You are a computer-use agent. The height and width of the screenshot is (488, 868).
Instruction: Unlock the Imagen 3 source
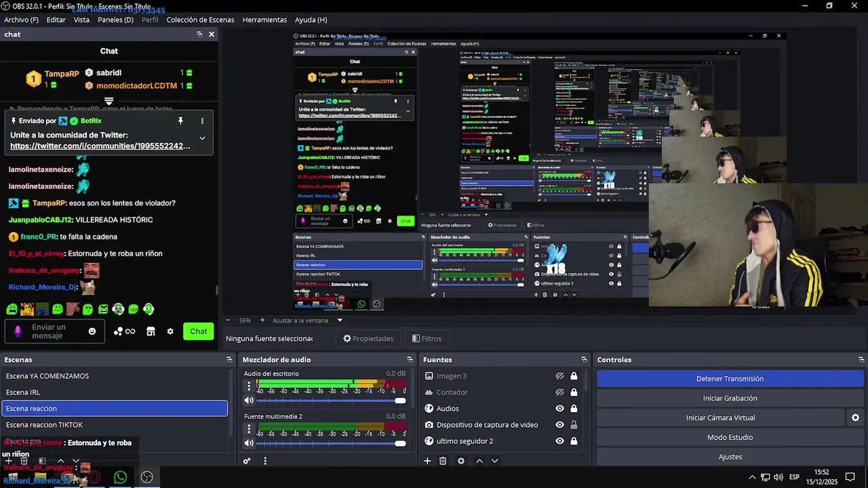click(x=574, y=376)
